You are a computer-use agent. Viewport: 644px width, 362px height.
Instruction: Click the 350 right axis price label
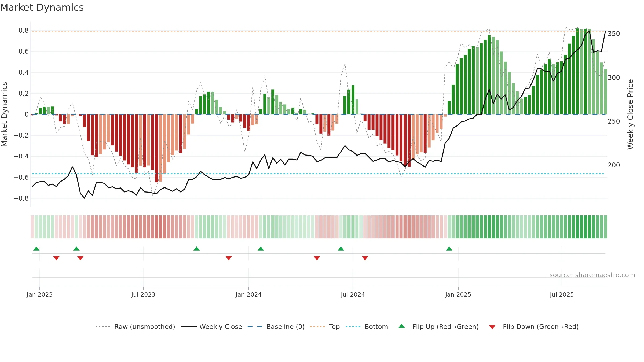614,34
